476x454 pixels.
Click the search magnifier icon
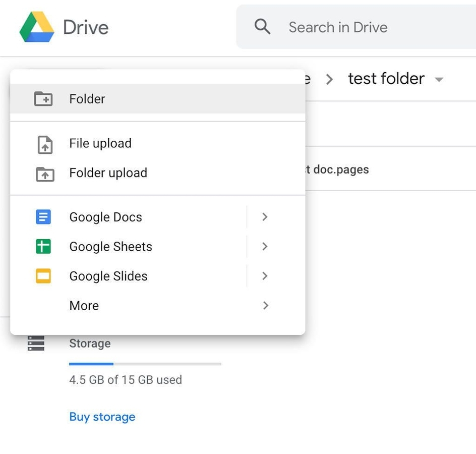point(262,26)
